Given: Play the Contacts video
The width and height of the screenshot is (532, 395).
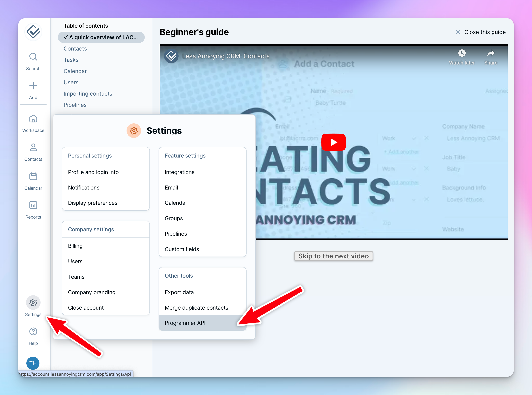Looking at the screenshot, I should (333, 142).
